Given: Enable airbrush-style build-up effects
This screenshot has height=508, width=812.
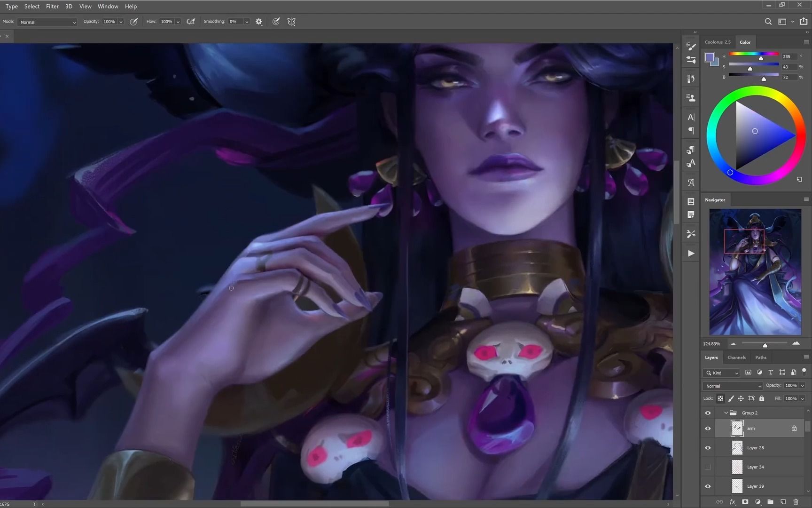Looking at the screenshot, I should (191, 22).
